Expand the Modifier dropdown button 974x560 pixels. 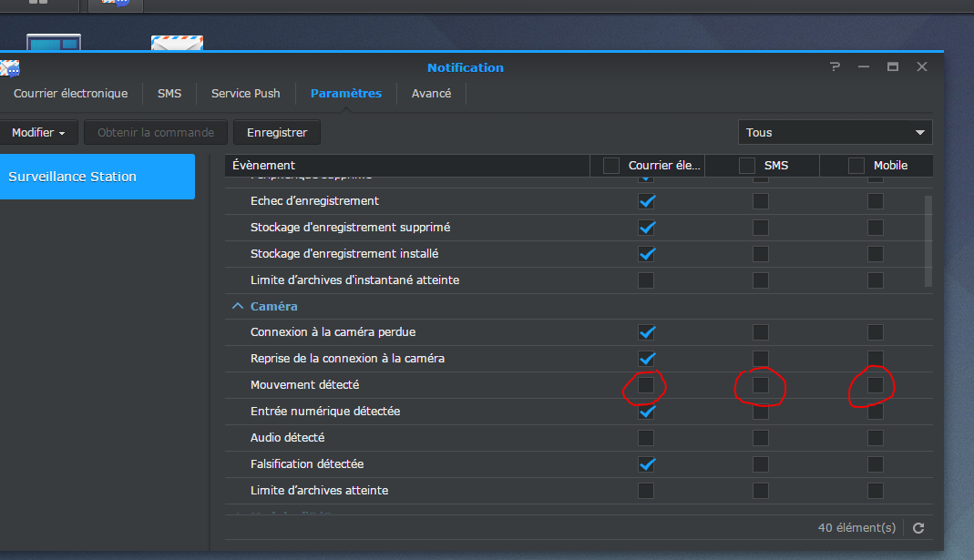[x=38, y=133]
